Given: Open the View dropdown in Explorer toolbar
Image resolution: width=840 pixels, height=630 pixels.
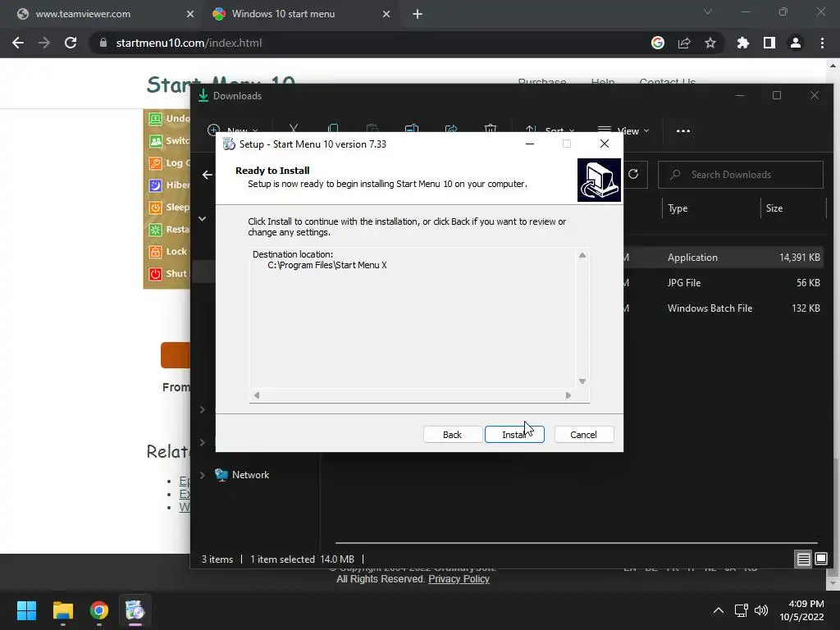Looking at the screenshot, I should [x=623, y=130].
